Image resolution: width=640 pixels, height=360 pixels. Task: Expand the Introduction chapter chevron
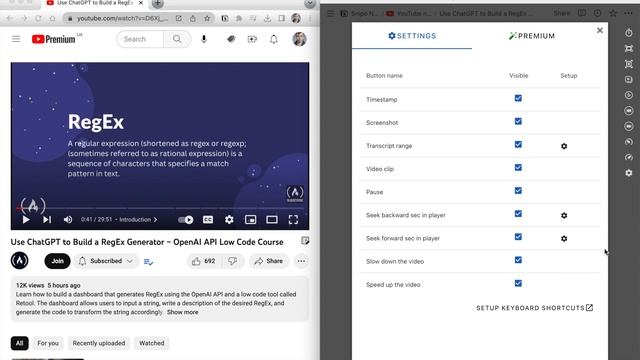click(x=156, y=220)
